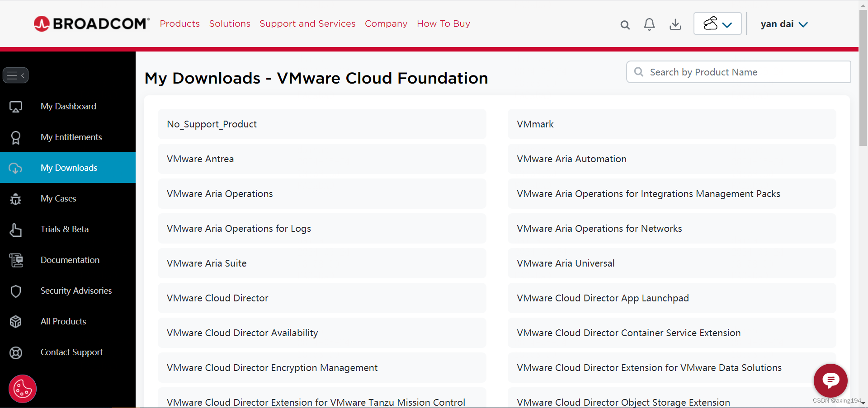Click the My Entitlements ribbon icon
The width and height of the screenshot is (868, 408).
(16, 137)
